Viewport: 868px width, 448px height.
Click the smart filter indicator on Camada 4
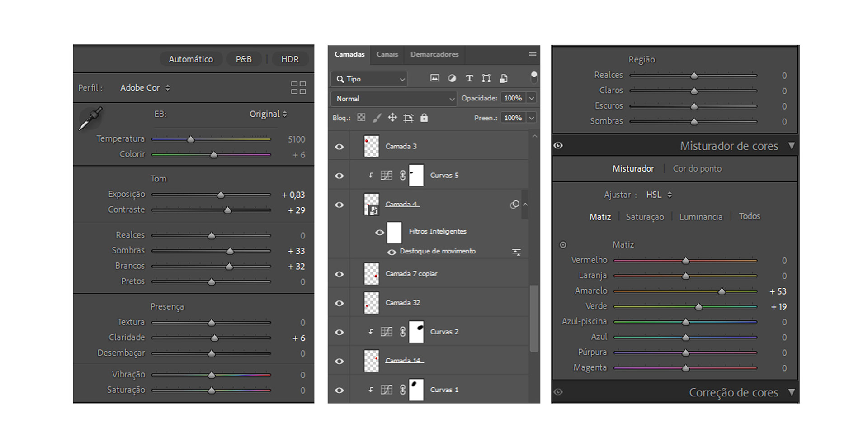pyautogui.click(x=514, y=205)
